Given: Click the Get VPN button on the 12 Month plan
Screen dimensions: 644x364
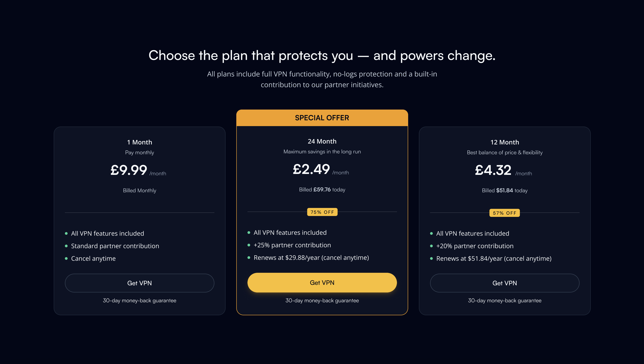Looking at the screenshot, I should click(505, 283).
